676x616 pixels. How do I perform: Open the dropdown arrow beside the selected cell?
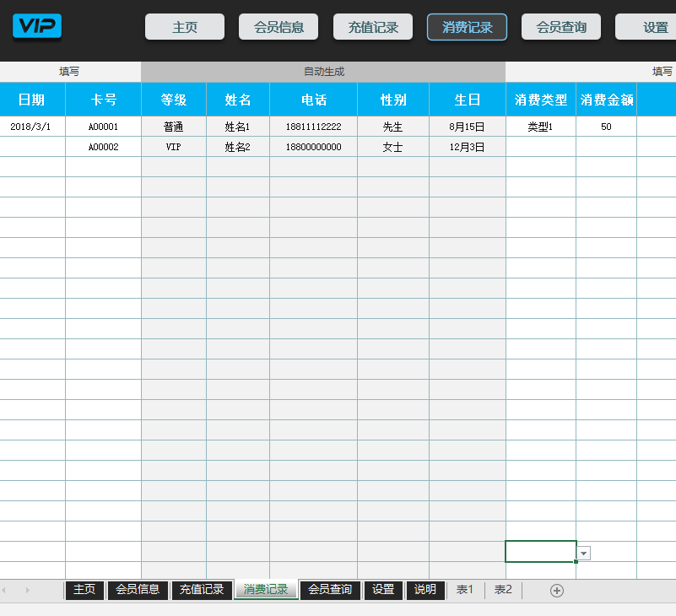pos(582,552)
